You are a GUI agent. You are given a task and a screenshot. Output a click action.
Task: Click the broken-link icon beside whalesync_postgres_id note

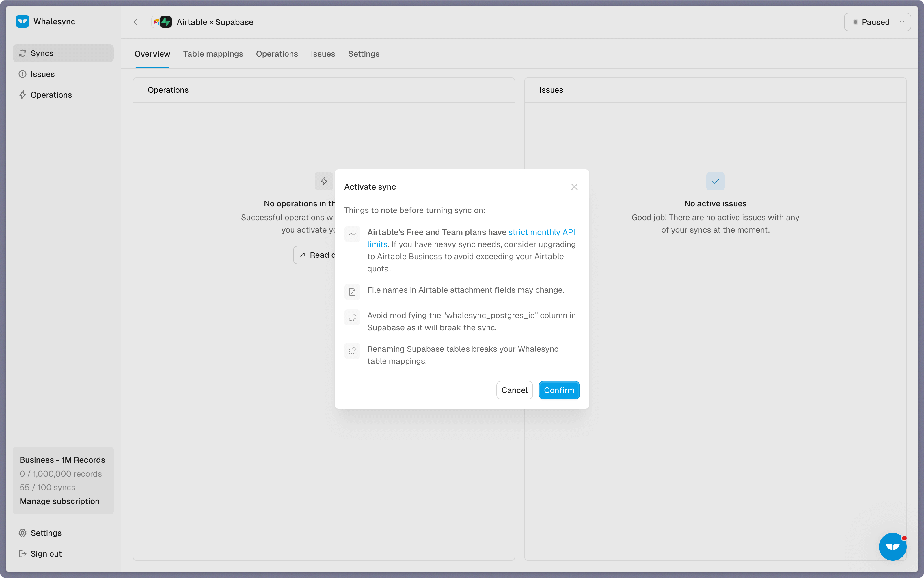point(352,317)
